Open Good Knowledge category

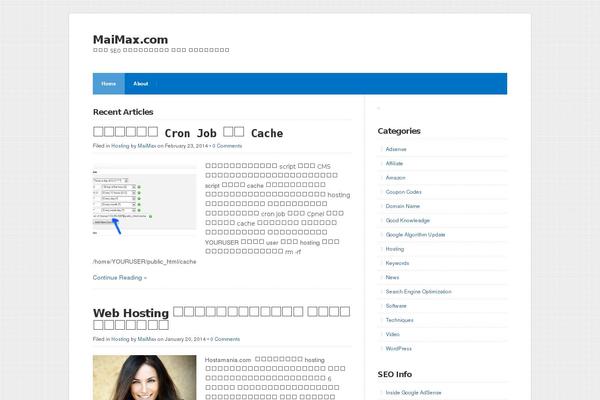click(408, 220)
